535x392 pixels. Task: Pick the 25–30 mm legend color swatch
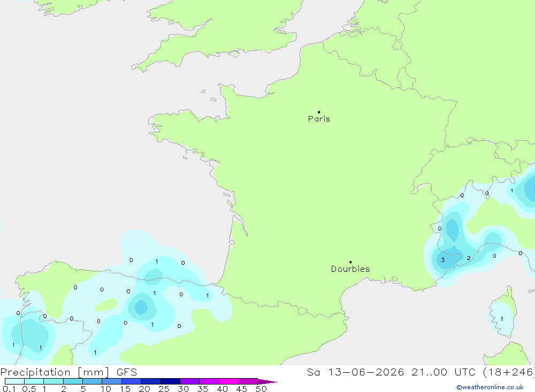170,381
